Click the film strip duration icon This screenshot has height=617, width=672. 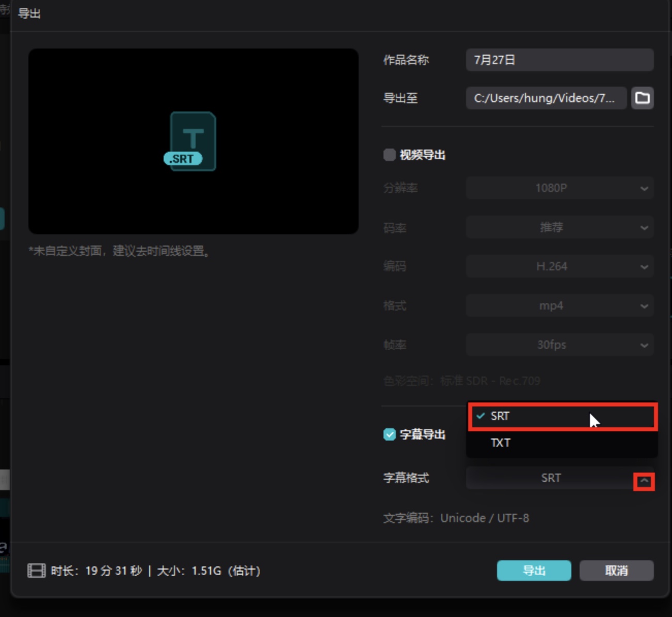point(36,571)
